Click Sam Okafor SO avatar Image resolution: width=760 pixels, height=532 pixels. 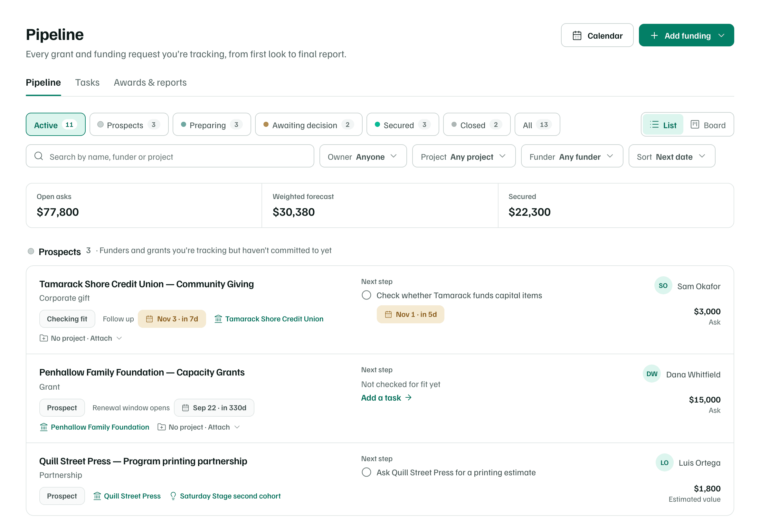point(663,285)
